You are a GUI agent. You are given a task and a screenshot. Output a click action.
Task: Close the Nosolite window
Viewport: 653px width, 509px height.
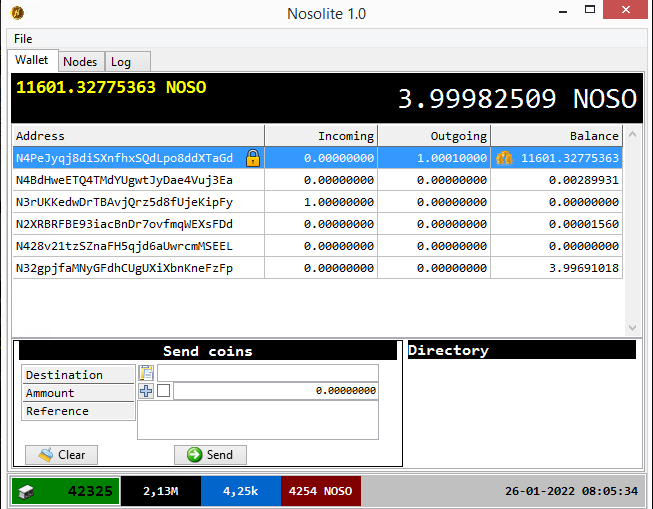coord(626,10)
